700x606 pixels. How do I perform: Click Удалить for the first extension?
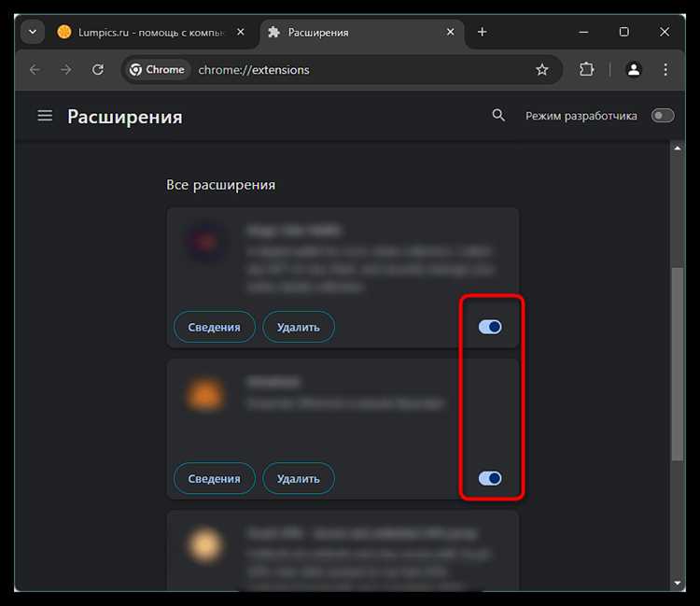[299, 328]
